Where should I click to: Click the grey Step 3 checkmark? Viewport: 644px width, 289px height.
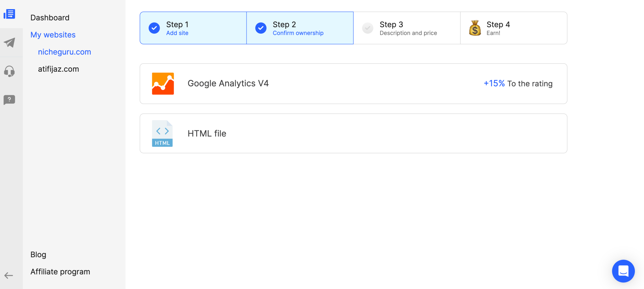coord(368,28)
